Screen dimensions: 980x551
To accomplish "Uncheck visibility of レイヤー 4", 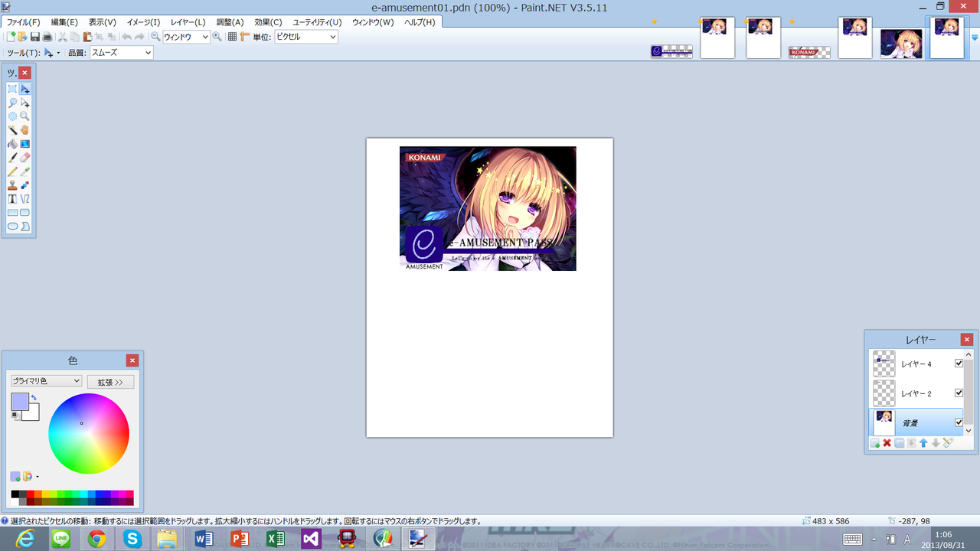I will click(959, 364).
